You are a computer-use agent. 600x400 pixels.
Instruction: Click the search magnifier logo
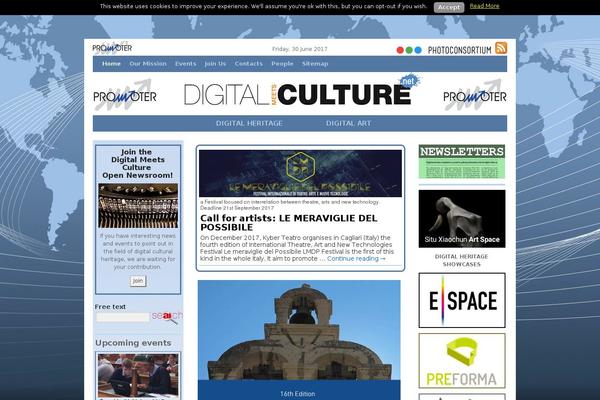167,317
